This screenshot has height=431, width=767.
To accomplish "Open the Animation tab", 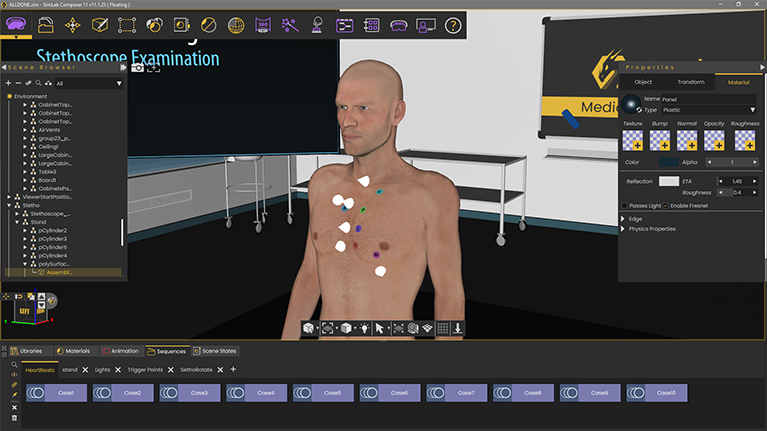I will click(120, 351).
